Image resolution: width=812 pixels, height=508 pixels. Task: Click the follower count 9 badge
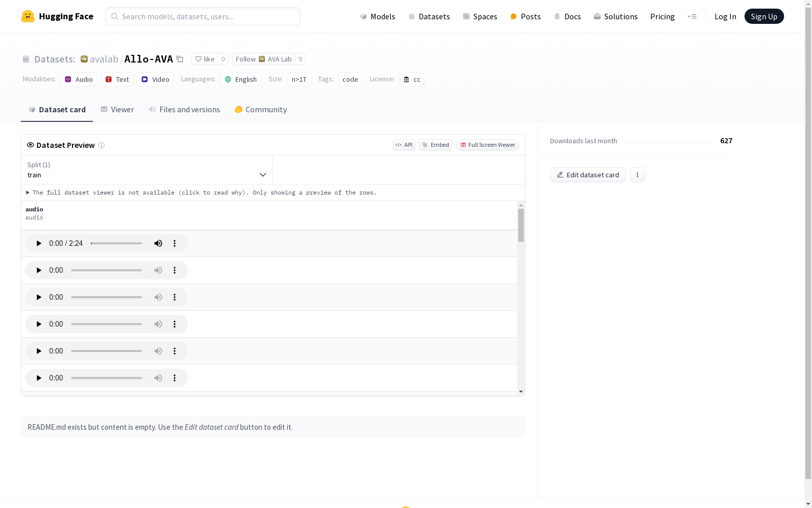[300, 59]
